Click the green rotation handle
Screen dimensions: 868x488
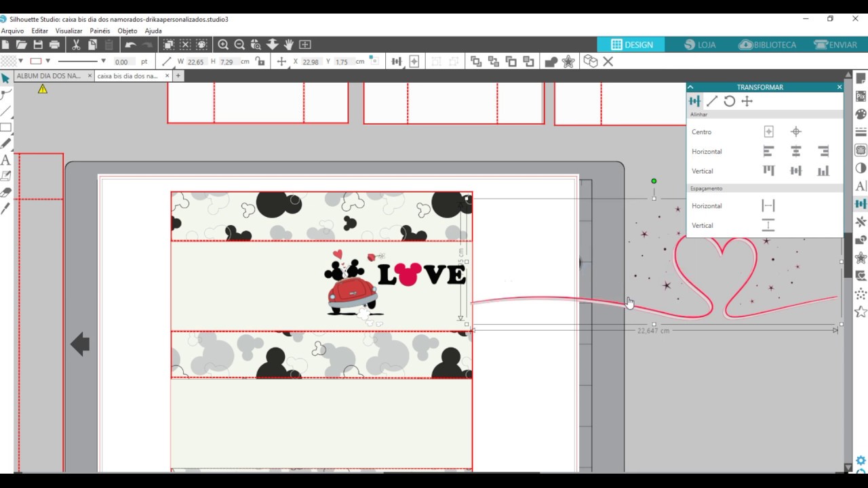654,181
